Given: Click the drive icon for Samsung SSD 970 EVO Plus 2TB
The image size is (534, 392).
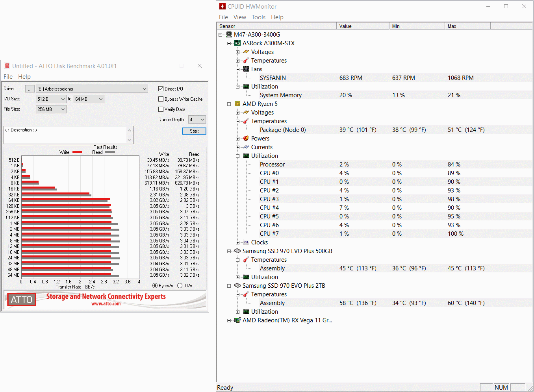Looking at the screenshot, I should point(237,286).
